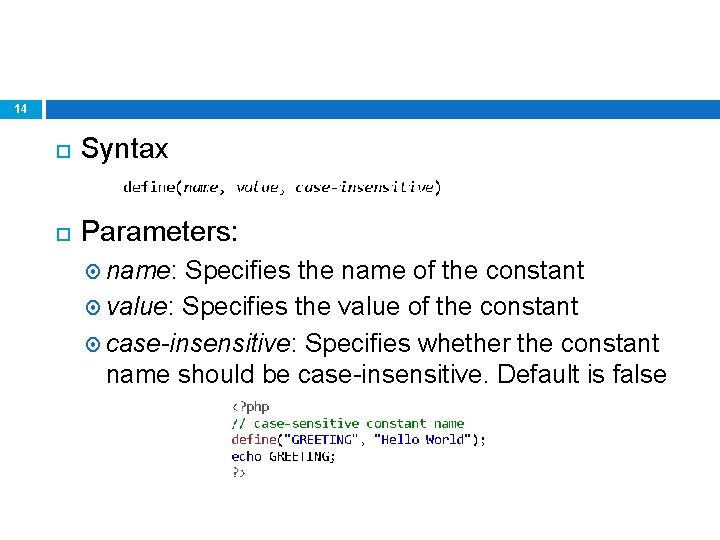
Task: Click the <?php opening tag
Action: (250, 407)
